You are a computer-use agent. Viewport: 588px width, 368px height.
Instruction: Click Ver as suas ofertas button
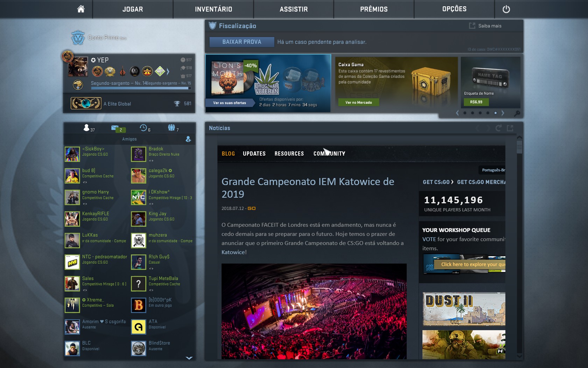230,103
